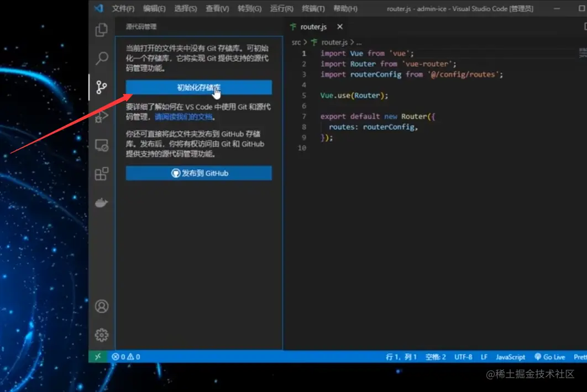Open the Extensions view

(x=102, y=174)
